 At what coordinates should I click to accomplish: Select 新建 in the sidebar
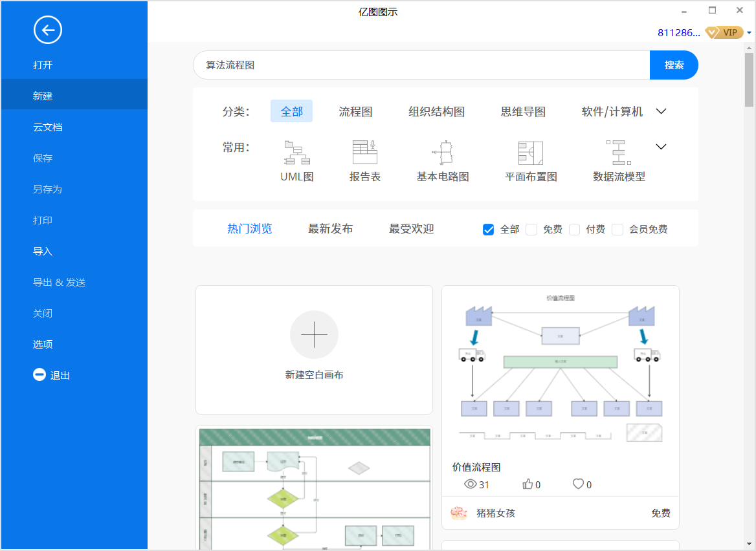click(x=74, y=96)
